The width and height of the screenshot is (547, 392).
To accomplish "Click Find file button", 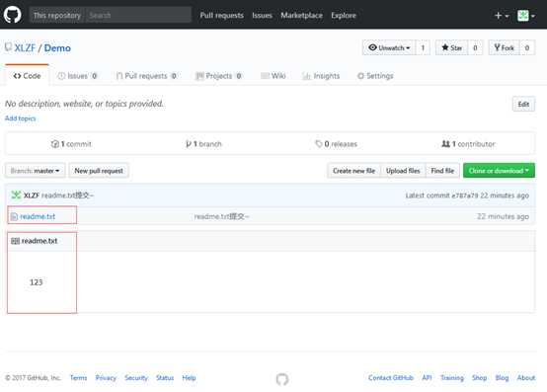I will 442,171.
